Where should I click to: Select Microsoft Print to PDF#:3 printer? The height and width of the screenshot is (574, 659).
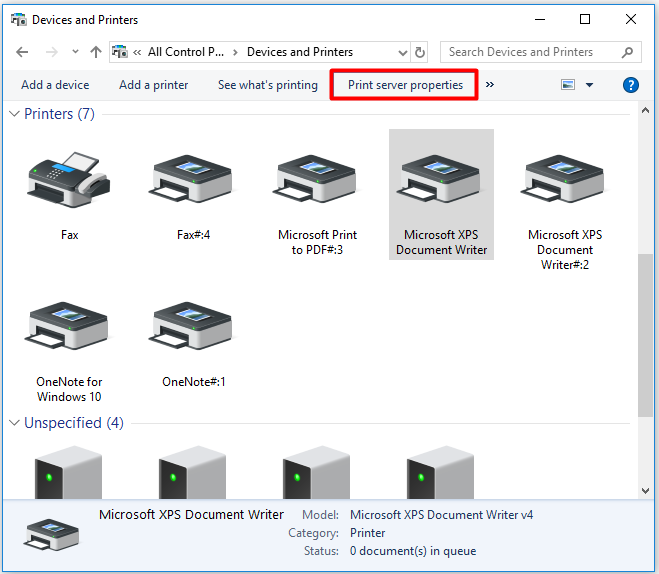[x=317, y=181]
